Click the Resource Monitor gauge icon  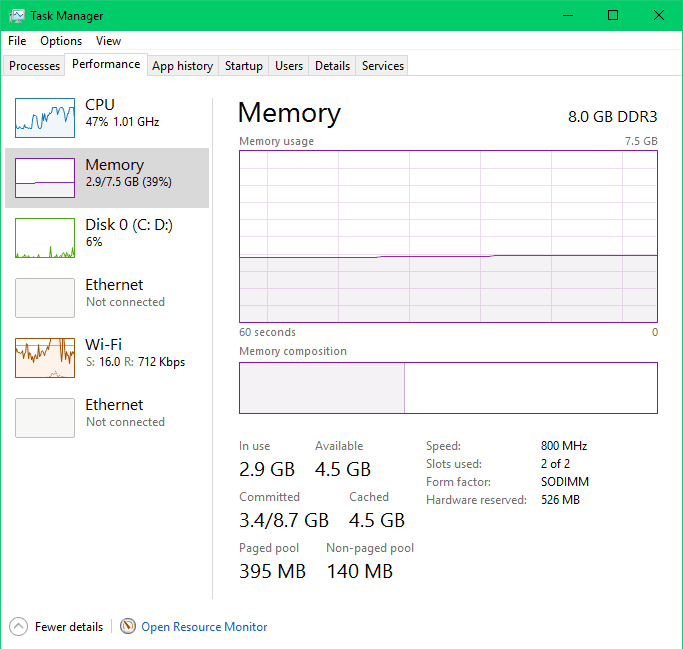[128, 626]
